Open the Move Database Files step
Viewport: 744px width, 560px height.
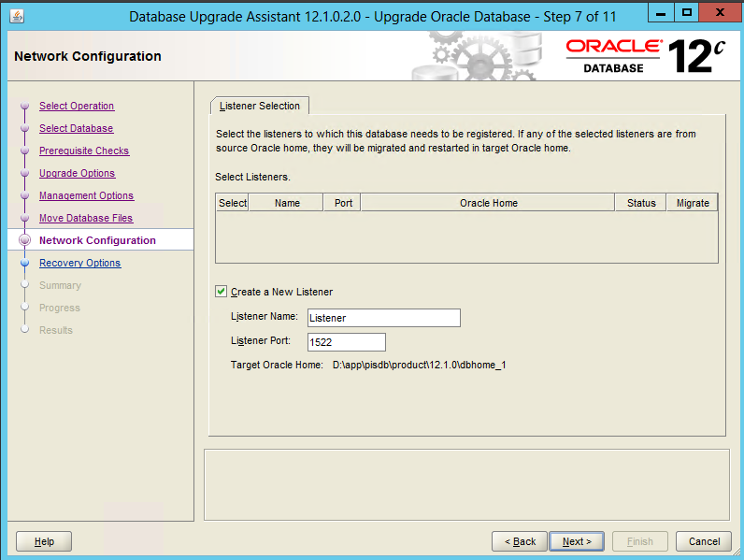click(x=86, y=218)
